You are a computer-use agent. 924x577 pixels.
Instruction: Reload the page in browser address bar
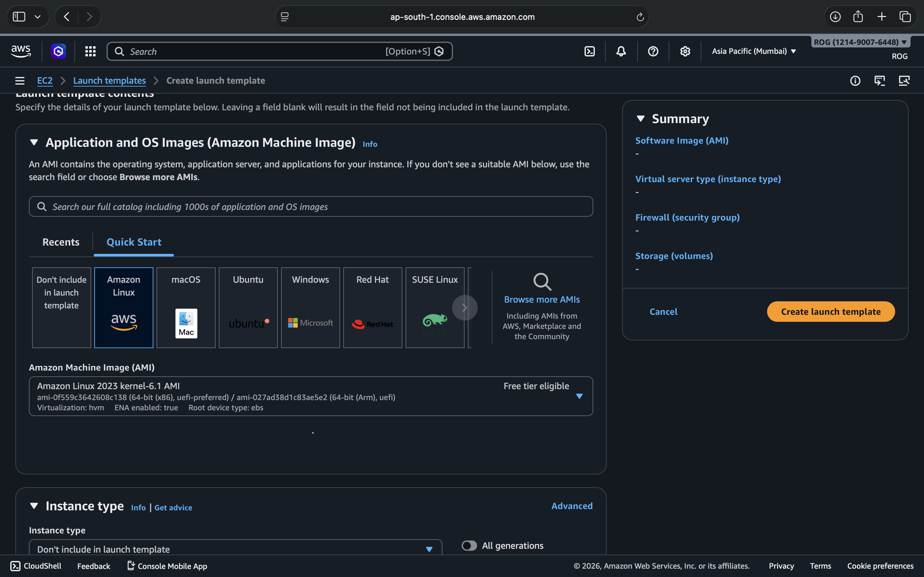click(640, 17)
